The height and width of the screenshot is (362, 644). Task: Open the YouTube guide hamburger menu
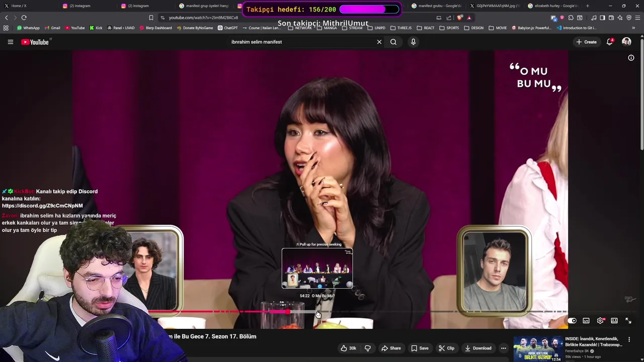click(x=10, y=42)
